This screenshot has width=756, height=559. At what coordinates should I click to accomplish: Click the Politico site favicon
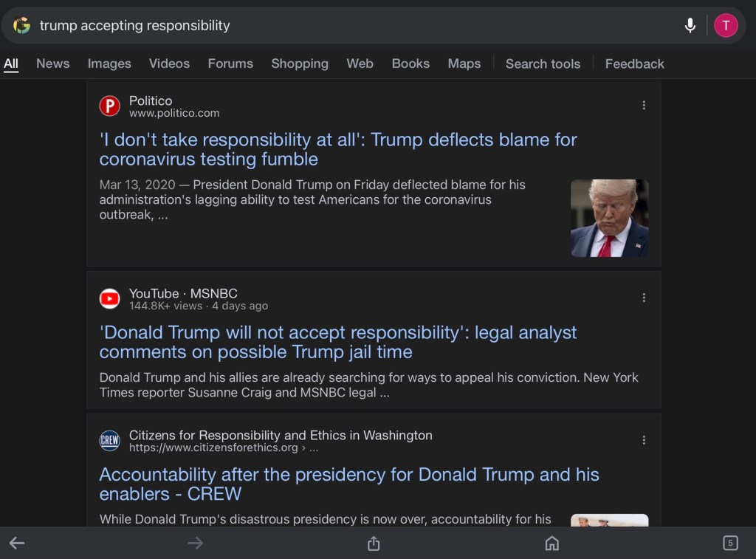(110, 106)
